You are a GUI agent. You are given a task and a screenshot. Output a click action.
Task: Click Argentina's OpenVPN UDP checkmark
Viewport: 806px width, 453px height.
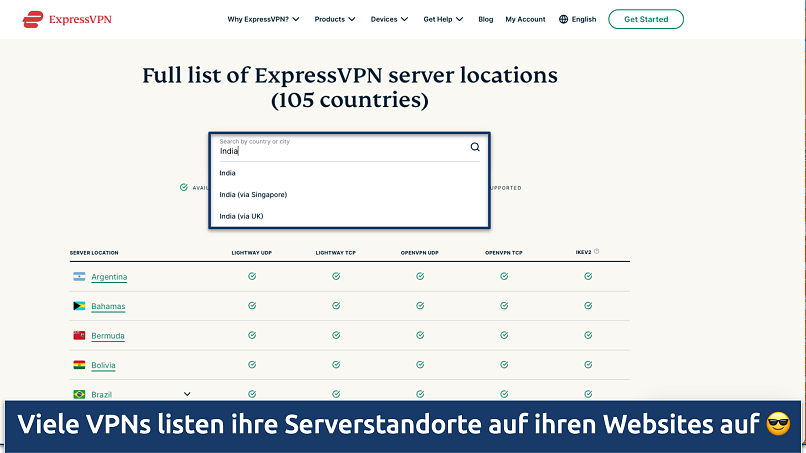[420, 276]
